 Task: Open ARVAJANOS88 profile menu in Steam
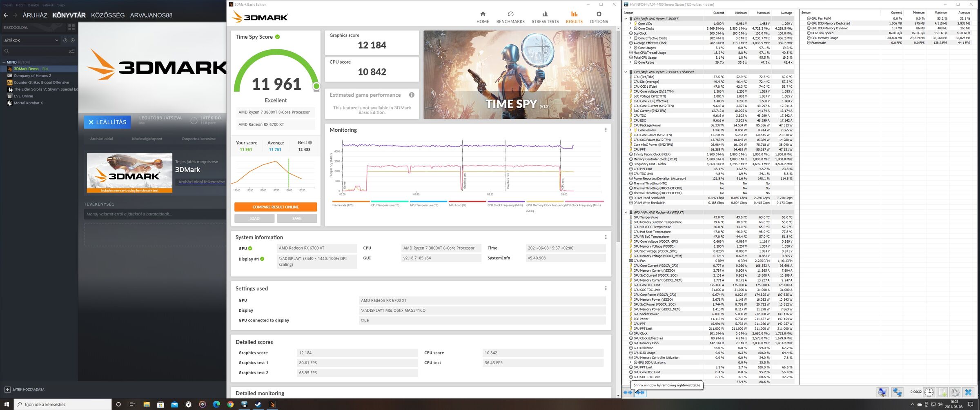151,15
